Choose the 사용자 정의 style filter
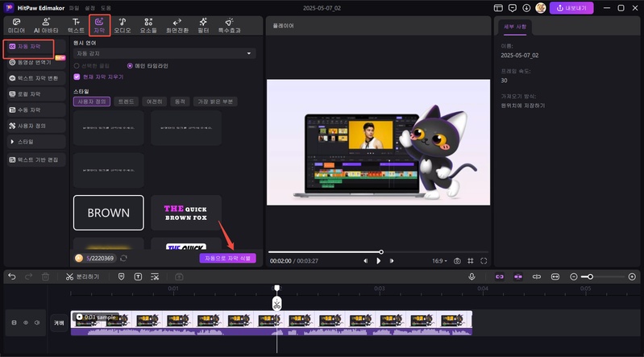 pos(92,102)
